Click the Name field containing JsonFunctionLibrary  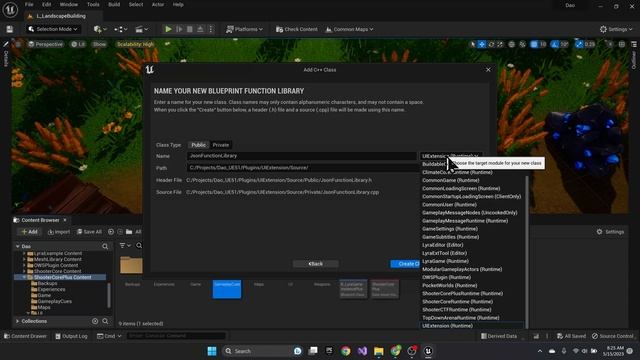pyautogui.click(x=302, y=156)
